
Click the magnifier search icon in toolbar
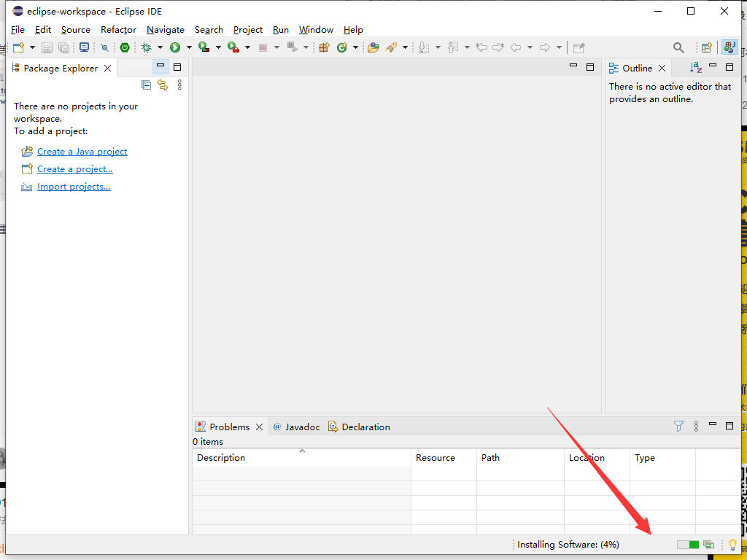pyautogui.click(x=678, y=47)
